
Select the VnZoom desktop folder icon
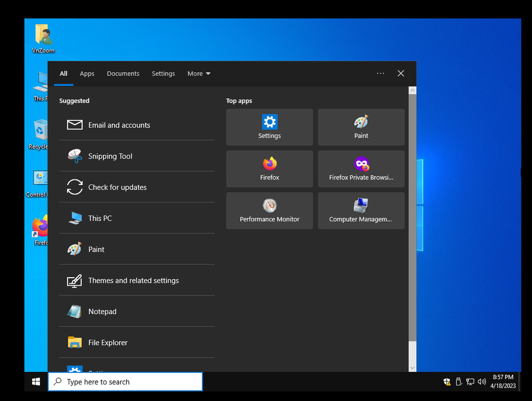(43, 39)
